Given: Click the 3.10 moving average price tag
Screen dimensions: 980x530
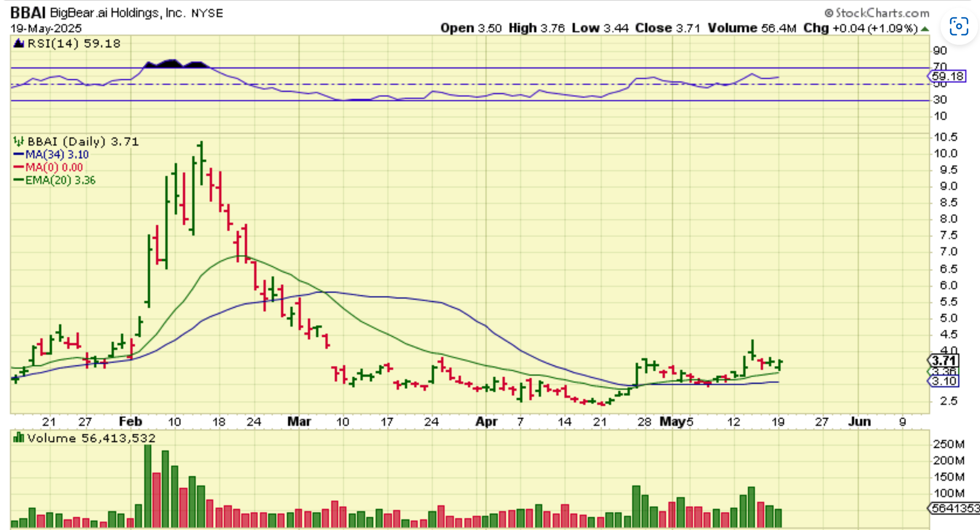Looking at the screenshot, I should pyautogui.click(x=944, y=381).
